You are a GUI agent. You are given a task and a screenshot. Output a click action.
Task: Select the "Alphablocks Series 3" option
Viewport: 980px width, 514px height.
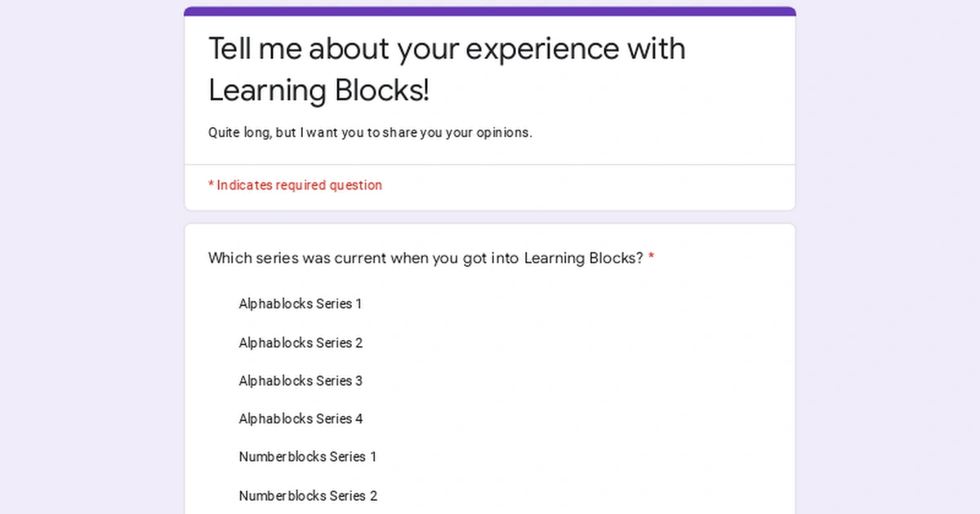pos(301,381)
